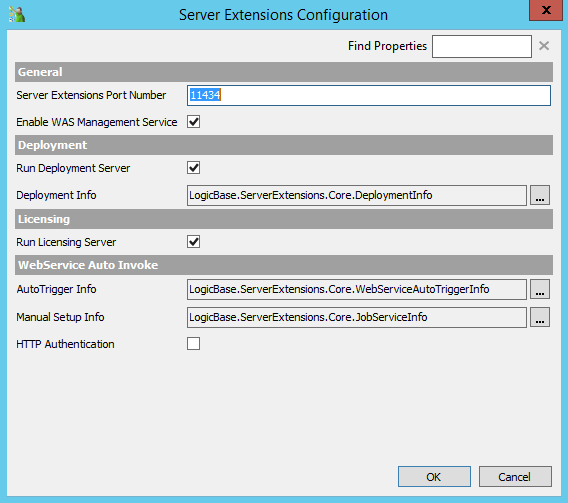The image size is (568, 503).
Task: Click the 'Run Licensing Server' label
Action: click(x=66, y=242)
